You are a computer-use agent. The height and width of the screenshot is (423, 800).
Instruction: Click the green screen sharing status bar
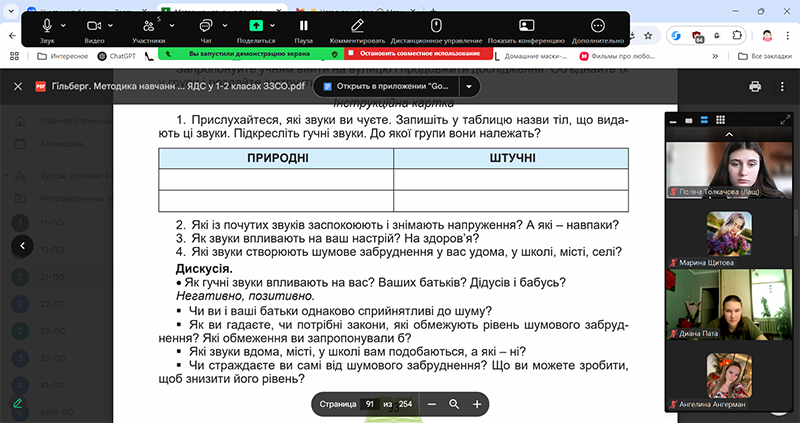(x=251, y=53)
